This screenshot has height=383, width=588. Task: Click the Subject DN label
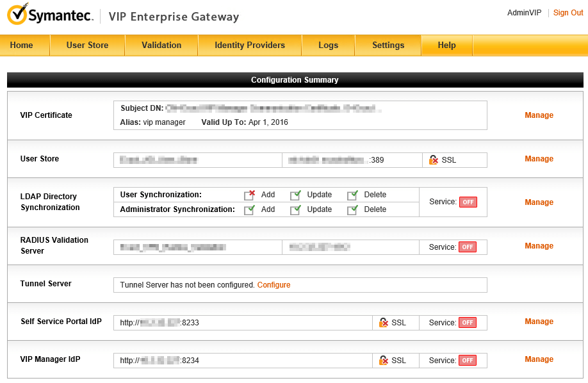click(142, 108)
